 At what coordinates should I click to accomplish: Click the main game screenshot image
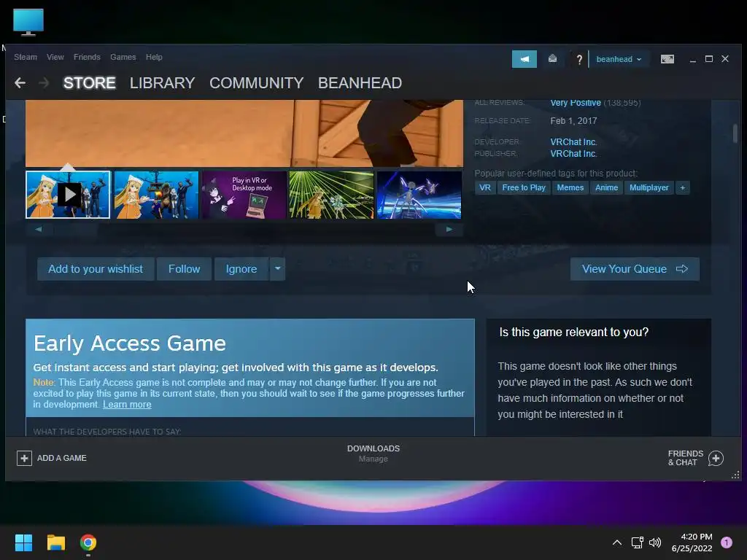point(244,133)
